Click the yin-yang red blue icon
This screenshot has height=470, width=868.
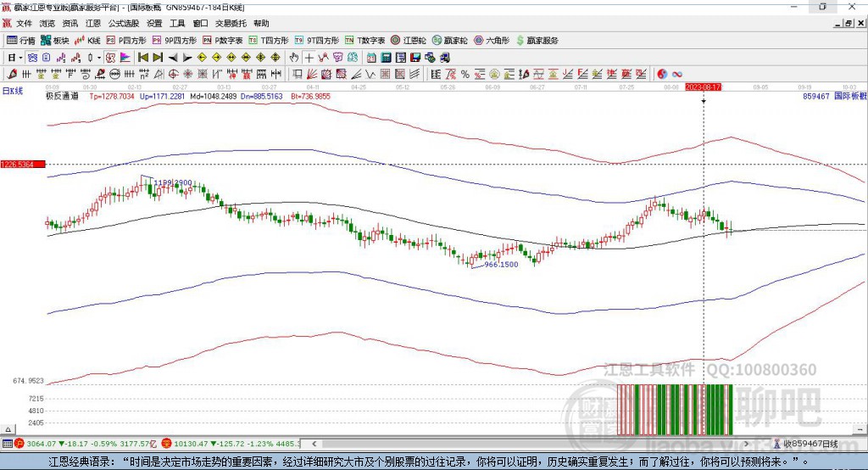(662, 75)
